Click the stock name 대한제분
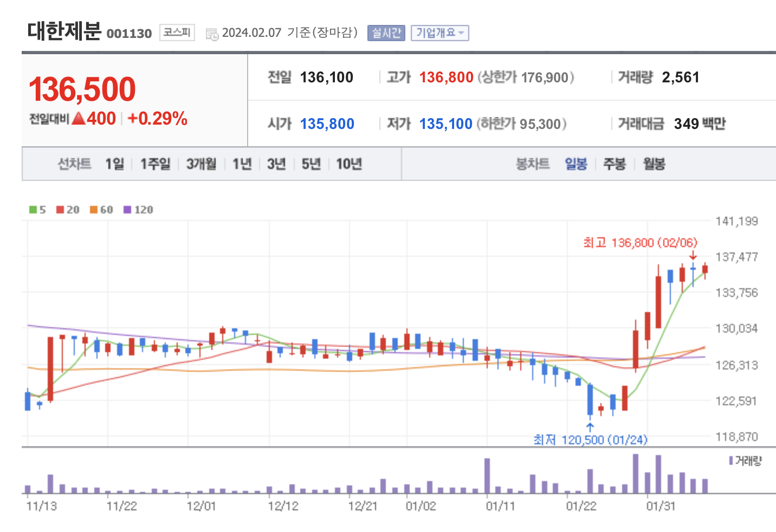Screen dimensions: 776x532 pyautogui.click(x=64, y=31)
